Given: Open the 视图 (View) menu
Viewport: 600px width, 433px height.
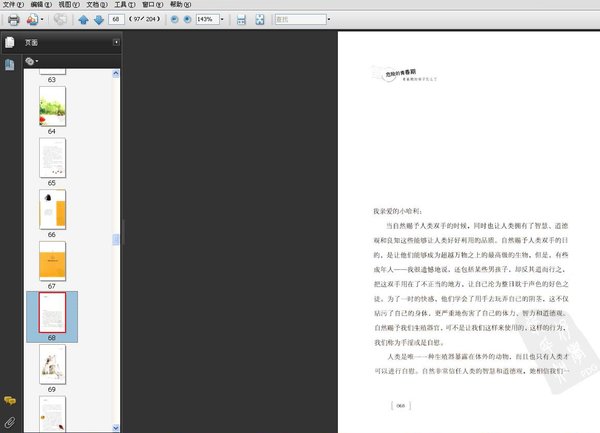Looking at the screenshot, I should point(69,5).
